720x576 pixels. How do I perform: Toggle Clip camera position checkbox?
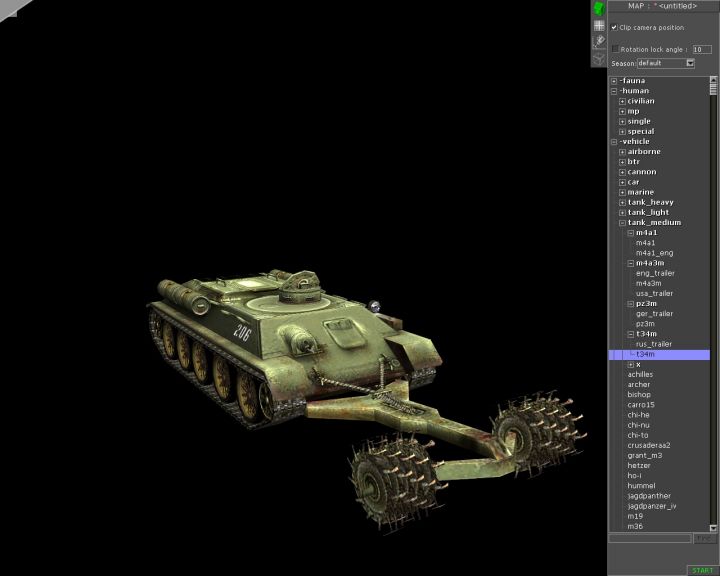pos(614,27)
